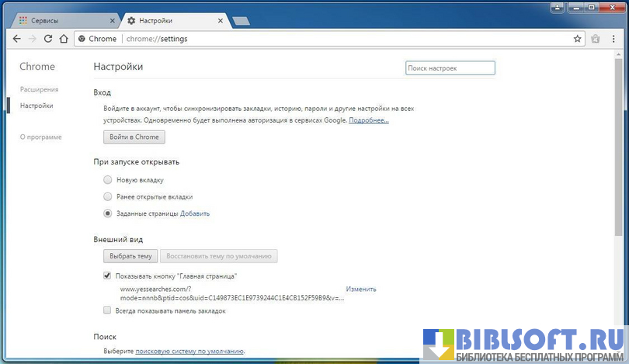Bookmark this page with the star

577,39
